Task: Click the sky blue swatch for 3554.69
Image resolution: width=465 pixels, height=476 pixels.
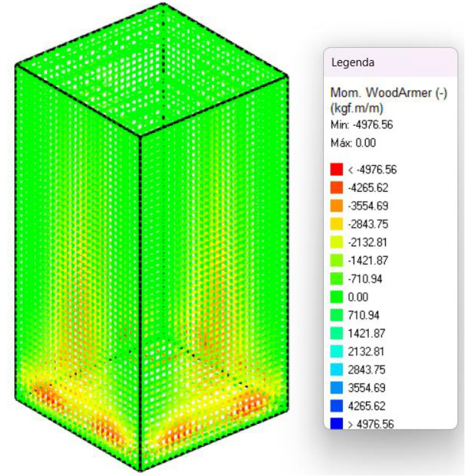Action: pos(337,388)
